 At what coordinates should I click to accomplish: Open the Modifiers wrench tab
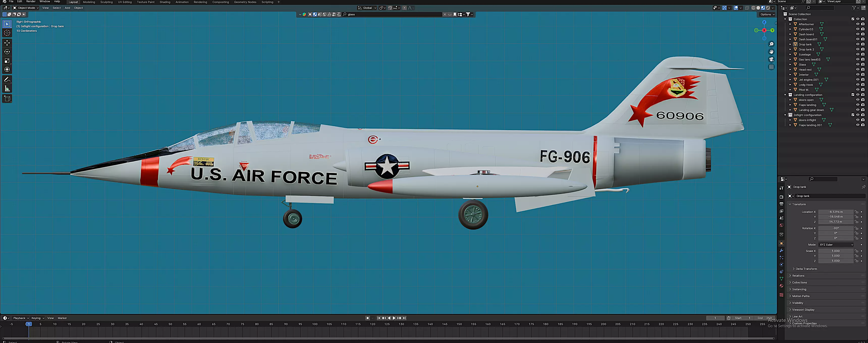[x=781, y=250]
